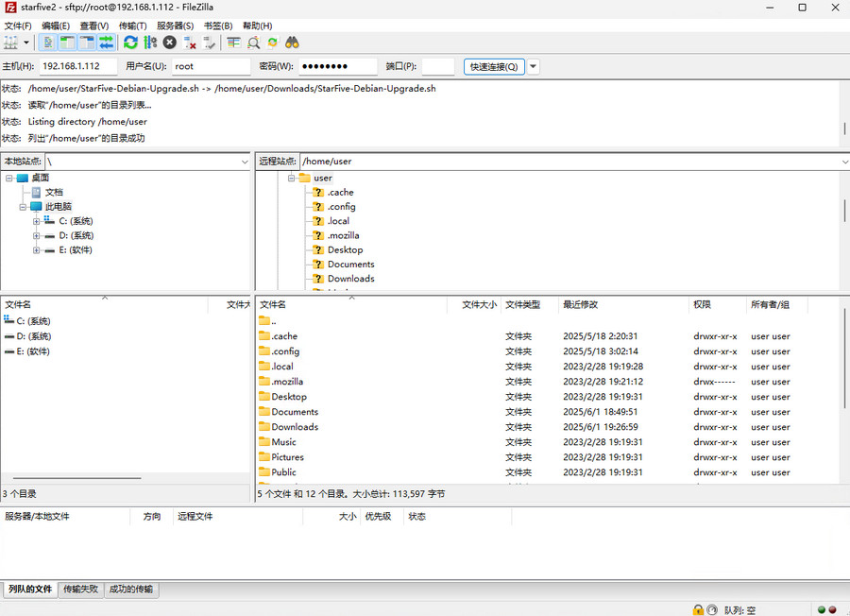Image resolution: width=850 pixels, height=616 pixels.
Task: Open the 编辑(E) menu
Action: (x=56, y=26)
